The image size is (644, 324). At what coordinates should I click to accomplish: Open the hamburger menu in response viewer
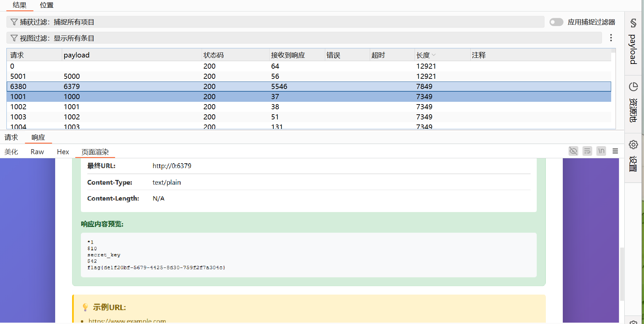coord(615,151)
